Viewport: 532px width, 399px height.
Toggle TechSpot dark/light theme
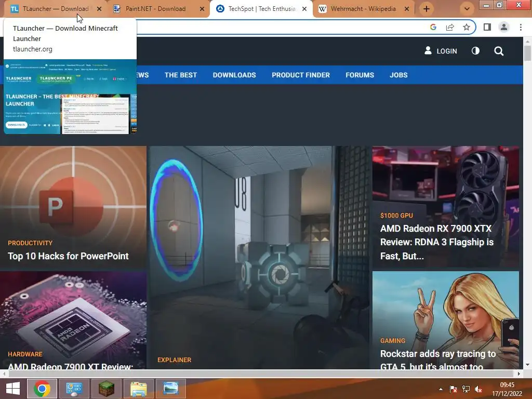(x=476, y=51)
